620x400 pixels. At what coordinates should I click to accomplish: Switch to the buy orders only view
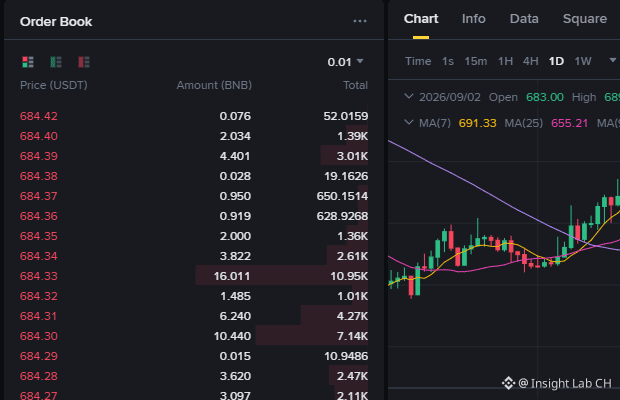[56, 62]
